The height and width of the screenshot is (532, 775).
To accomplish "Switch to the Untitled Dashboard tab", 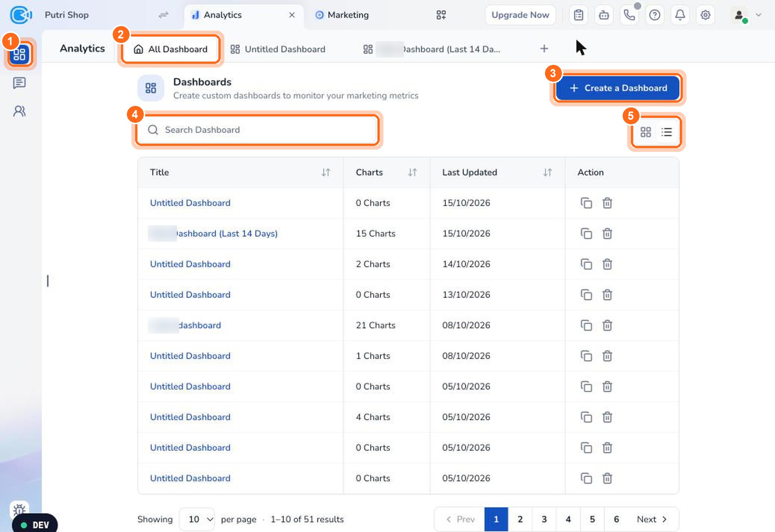I will pyautogui.click(x=278, y=49).
